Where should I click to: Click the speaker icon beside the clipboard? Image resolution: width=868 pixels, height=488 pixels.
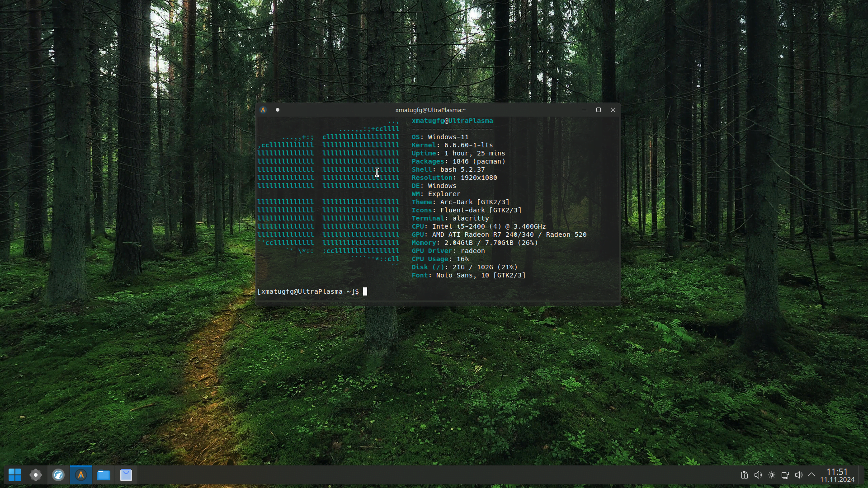[x=758, y=475]
